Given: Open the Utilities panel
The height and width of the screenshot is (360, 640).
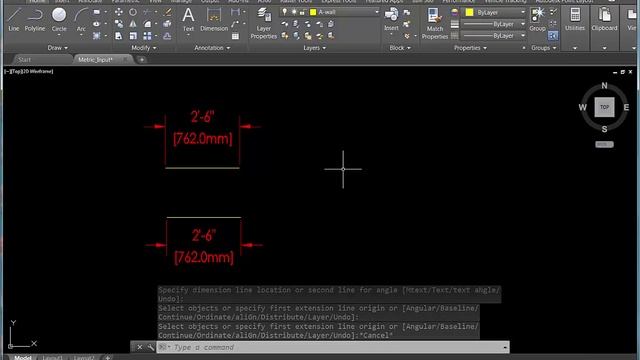Looking at the screenshot, I should [575, 19].
